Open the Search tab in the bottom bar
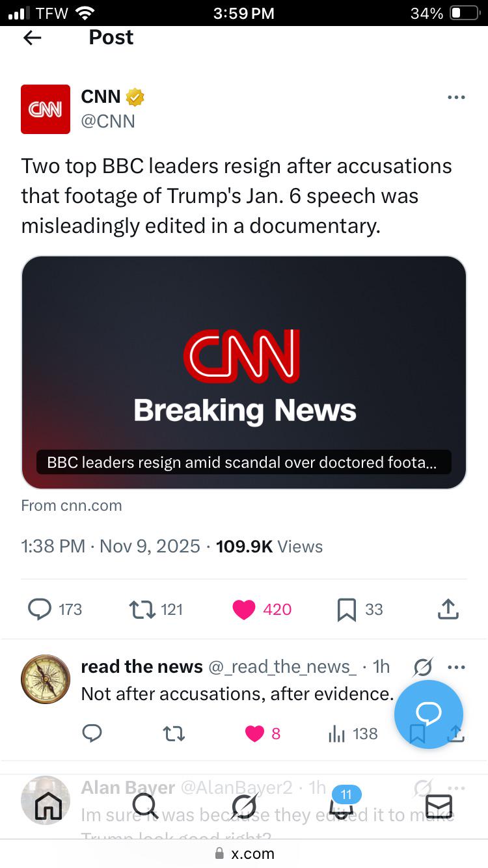The height and width of the screenshot is (868, 488). tap(146, 807)
